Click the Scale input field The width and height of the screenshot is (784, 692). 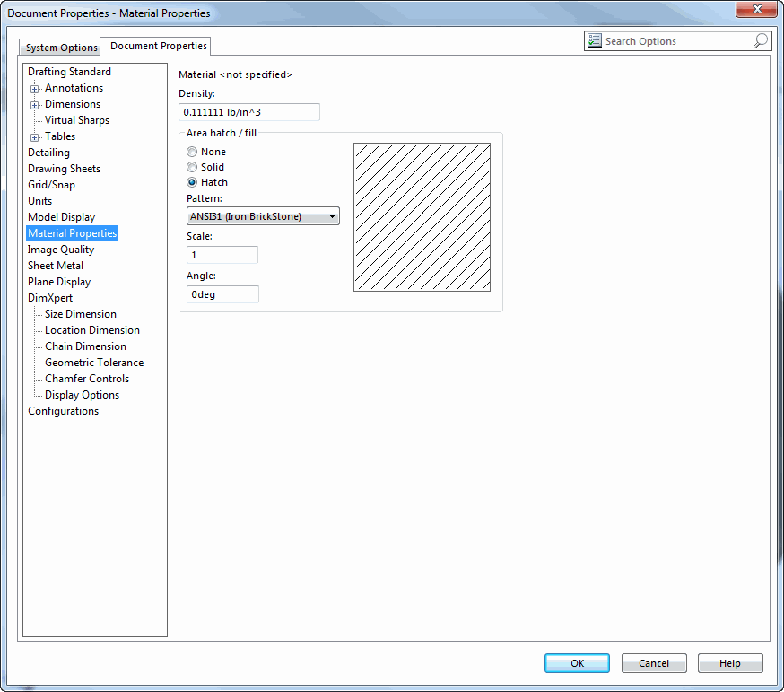(222, 255)
